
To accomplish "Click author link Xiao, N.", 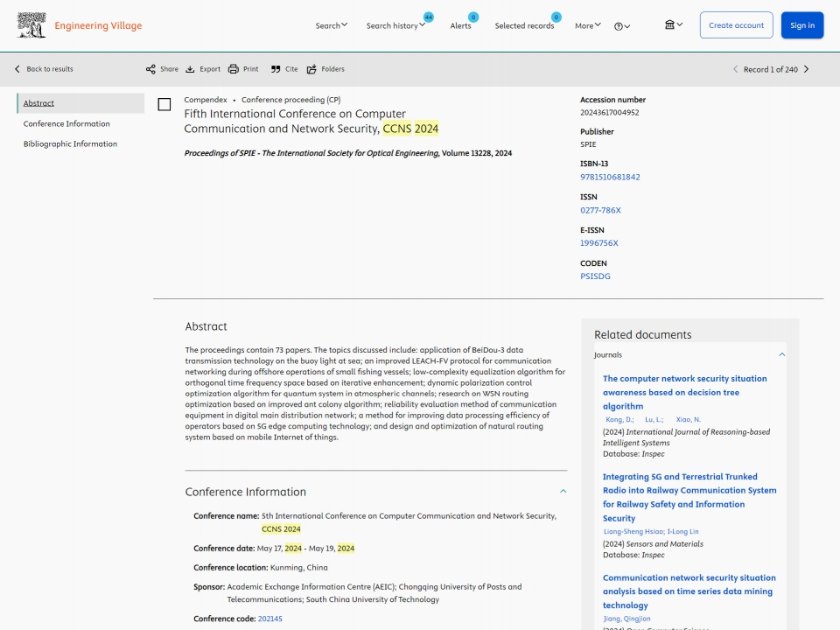I will point(689,419).
